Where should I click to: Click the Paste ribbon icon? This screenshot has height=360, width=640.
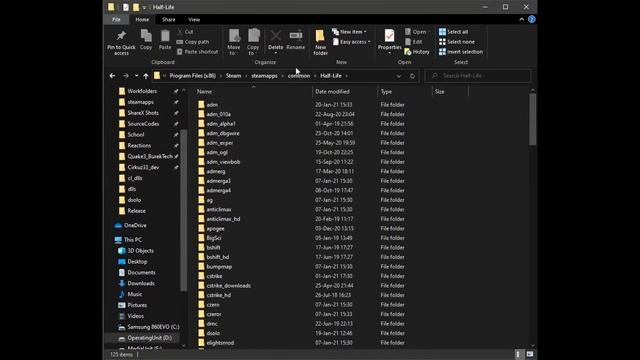pos(165,36)
